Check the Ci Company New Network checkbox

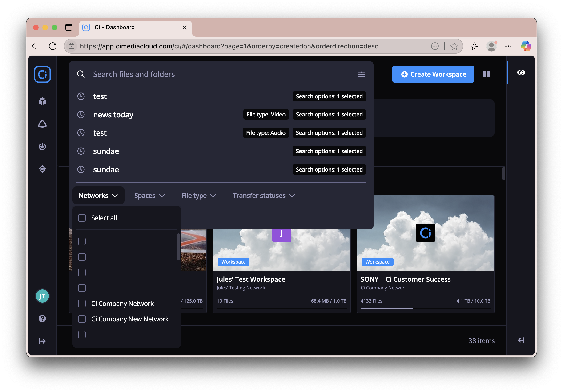tap(82, 319)
